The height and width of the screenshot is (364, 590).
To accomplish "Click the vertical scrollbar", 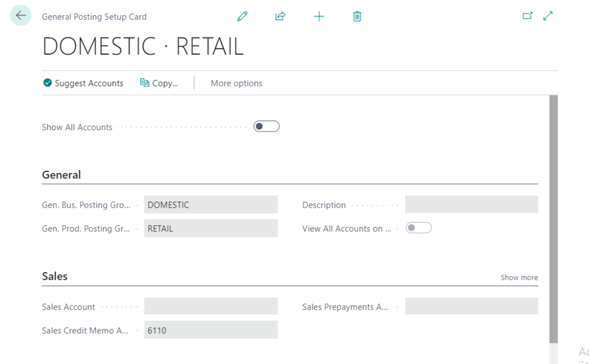I will [x=554, y=219].
